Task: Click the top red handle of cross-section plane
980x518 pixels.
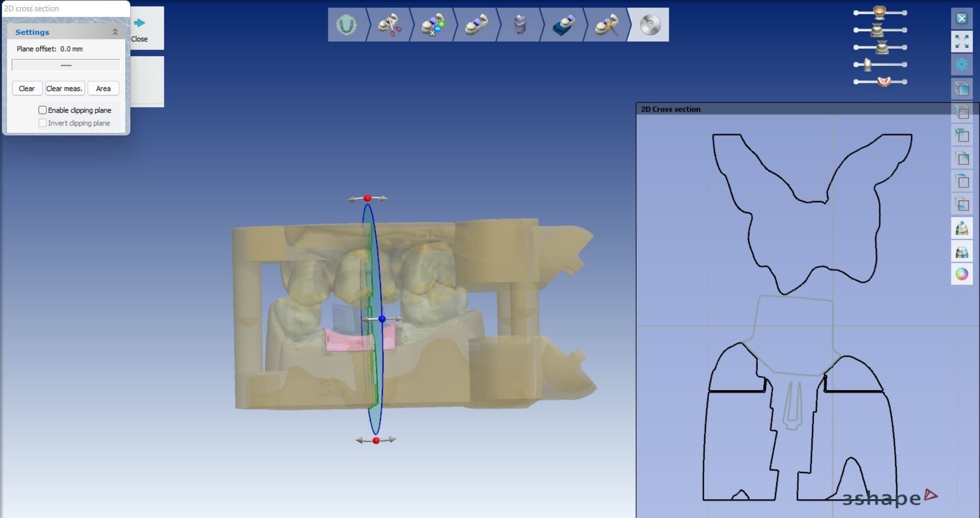Action: [367, 198]
